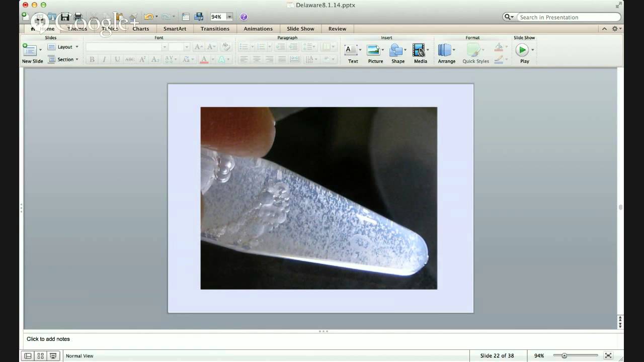Click the Decrease indent icon
Screen dimensions: 644x362
[x=281, y=47]
